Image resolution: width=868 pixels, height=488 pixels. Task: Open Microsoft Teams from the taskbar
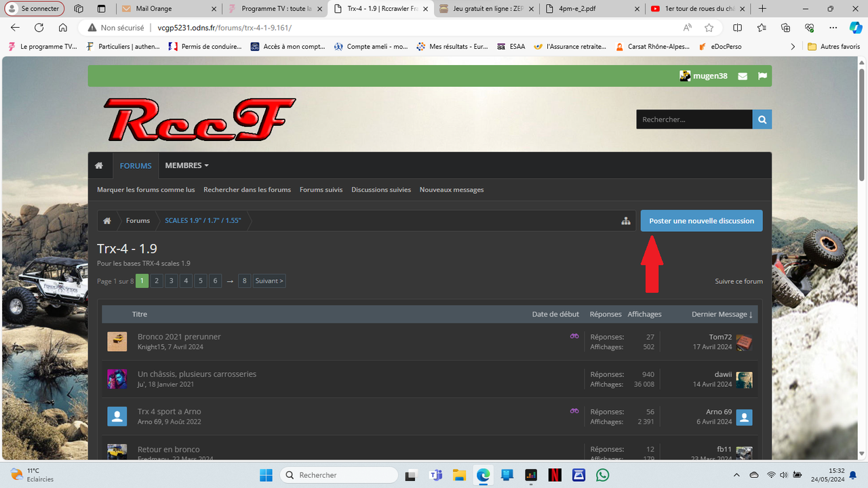[x=435, y=475]
